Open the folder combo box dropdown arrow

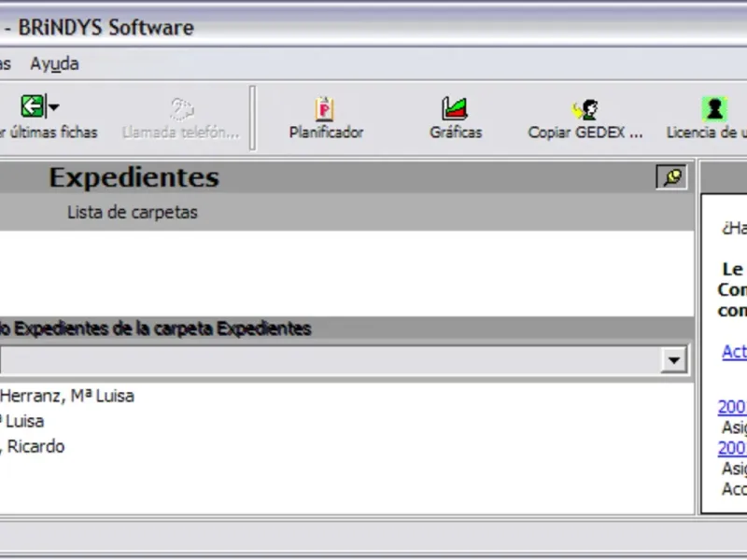pos(673,360)
